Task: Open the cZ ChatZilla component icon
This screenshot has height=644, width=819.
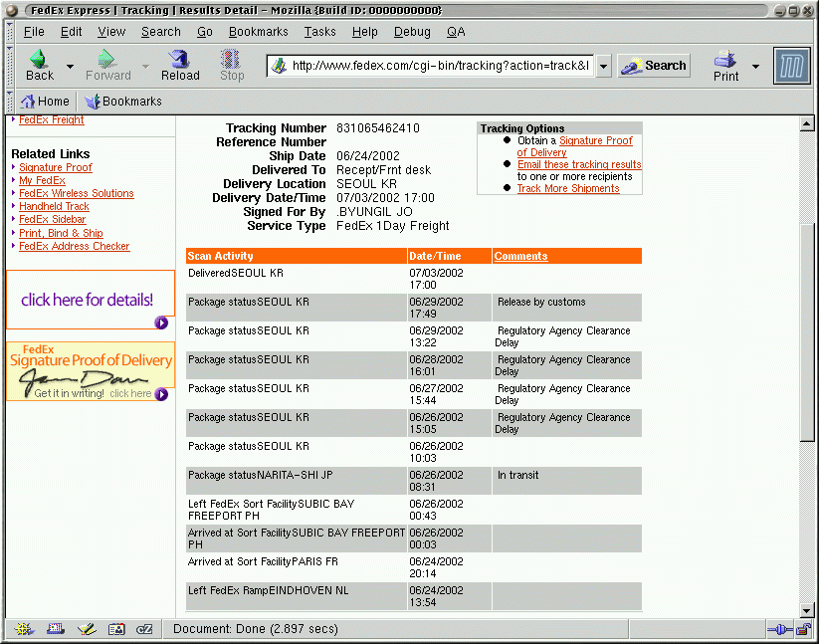Action: click(x=144, y=629)
